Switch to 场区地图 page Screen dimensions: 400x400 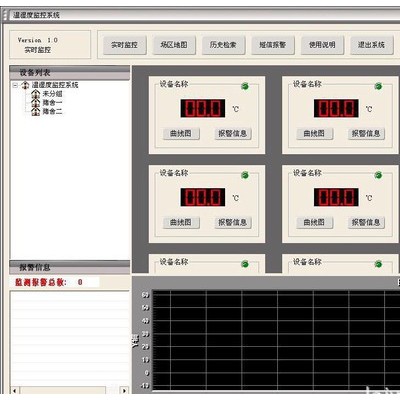(174, 45)
